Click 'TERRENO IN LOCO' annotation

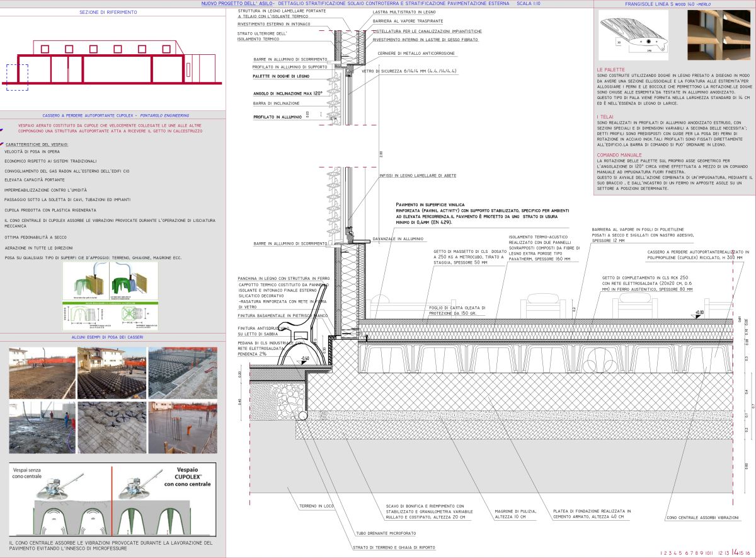(316, 506)
